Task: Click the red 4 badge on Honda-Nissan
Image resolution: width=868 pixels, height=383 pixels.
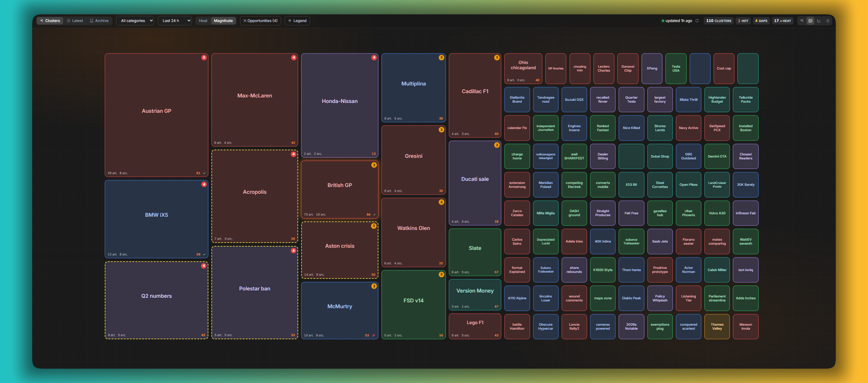Action: click(x=374, y=57)
